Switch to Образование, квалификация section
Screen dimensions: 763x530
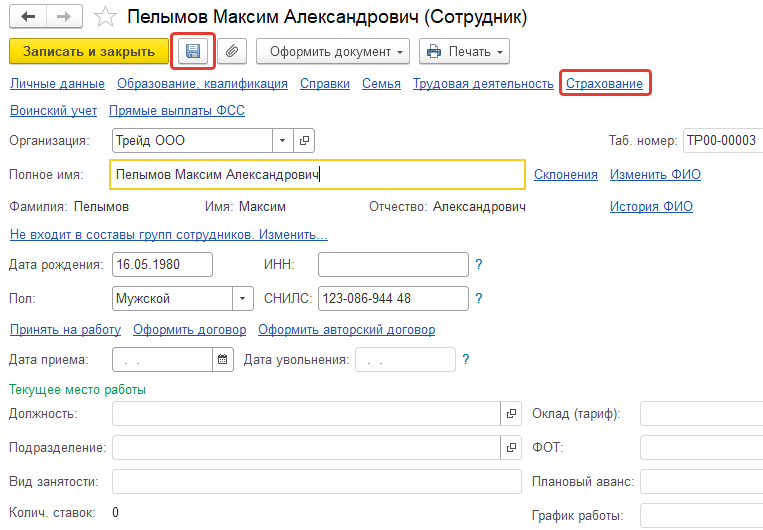coord(202,84)
